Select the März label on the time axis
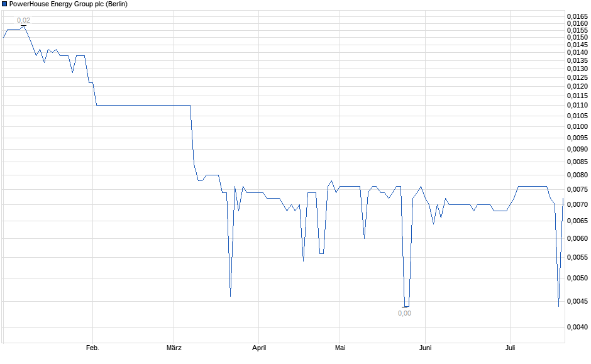591x364 pixels. coord(174,348)
